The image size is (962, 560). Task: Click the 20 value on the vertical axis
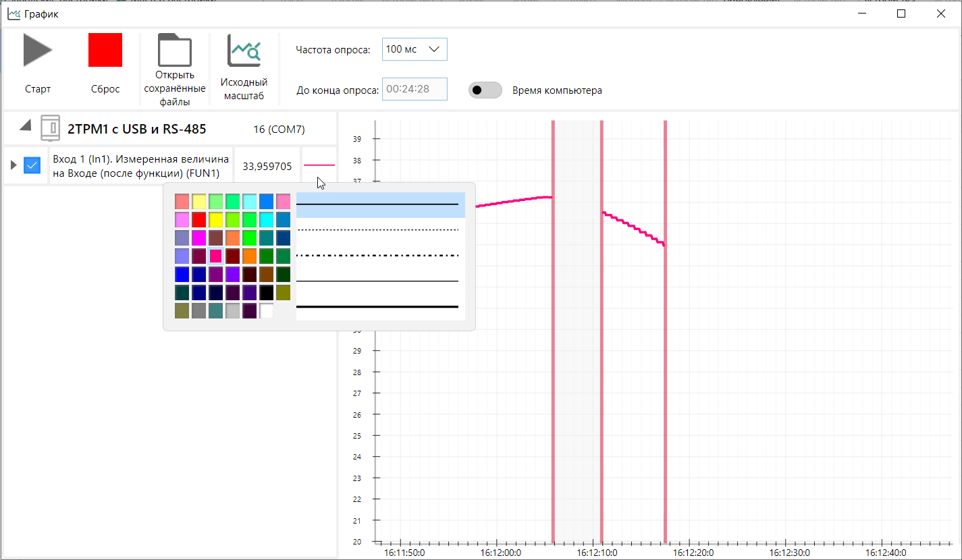point(357,542)
